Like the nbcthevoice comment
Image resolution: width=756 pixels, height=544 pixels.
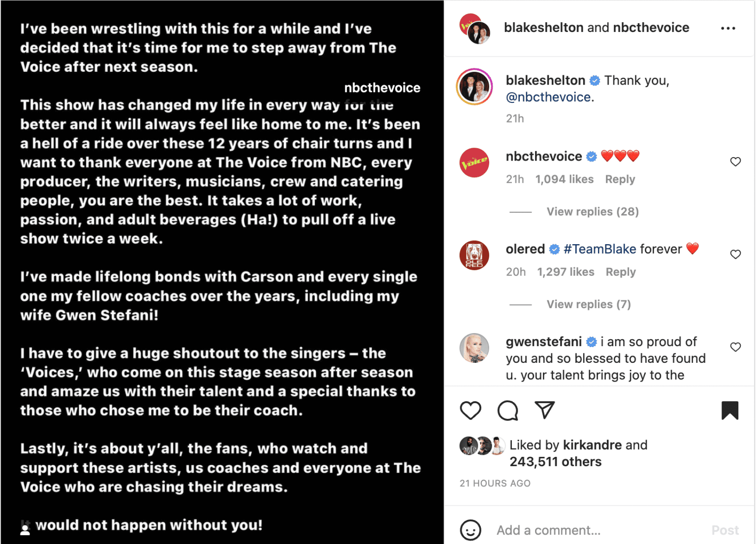735,161
